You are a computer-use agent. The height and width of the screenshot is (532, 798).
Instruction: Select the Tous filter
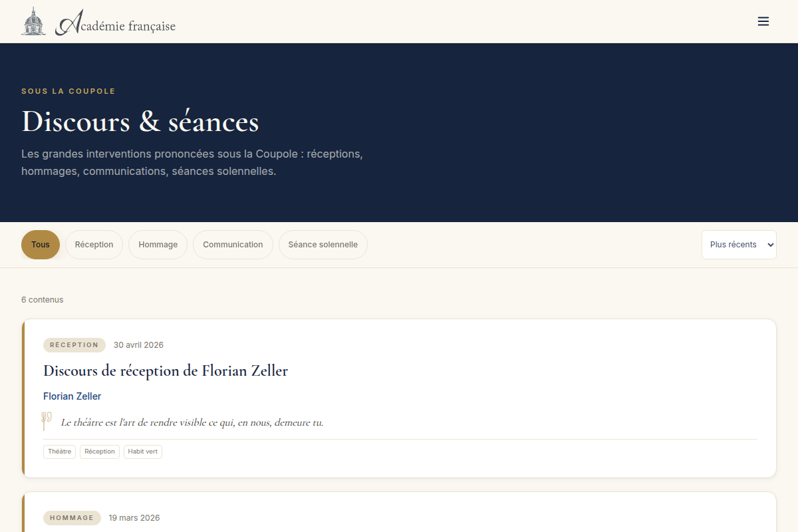[x=41, y=245]
